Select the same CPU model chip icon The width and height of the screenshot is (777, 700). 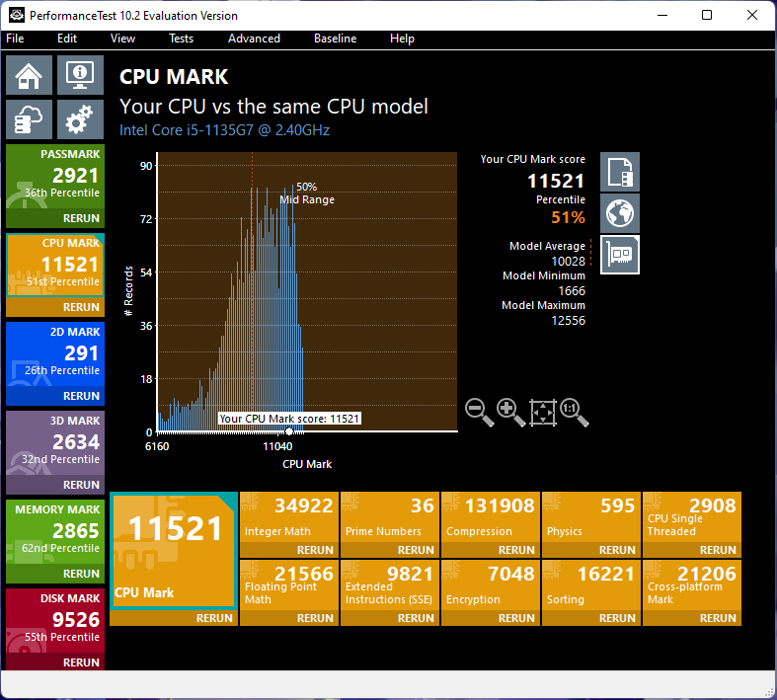point(620,255)
